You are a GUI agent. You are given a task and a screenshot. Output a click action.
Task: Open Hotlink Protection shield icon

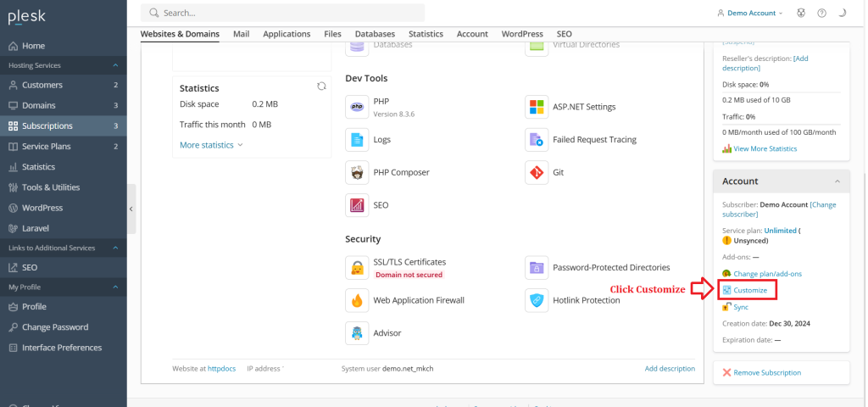click(x=537, y=300)
